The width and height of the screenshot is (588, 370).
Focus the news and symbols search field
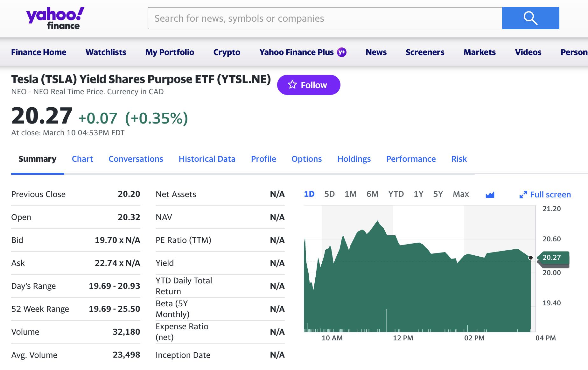coord(325,18)
